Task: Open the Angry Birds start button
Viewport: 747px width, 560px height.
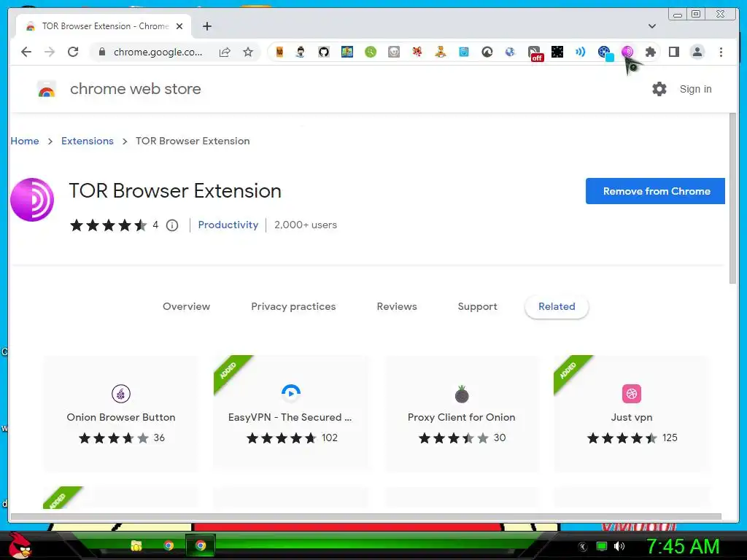Action: point(20,545)
